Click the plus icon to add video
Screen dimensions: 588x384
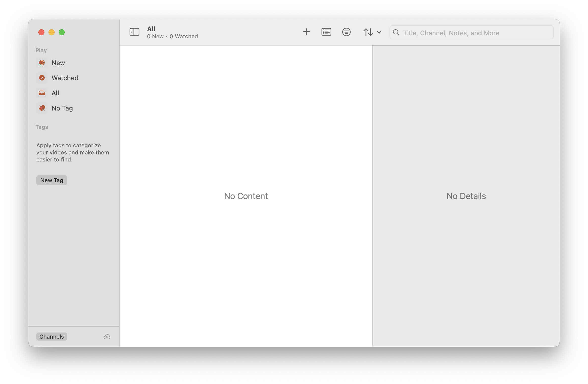[x=306, y=32]
